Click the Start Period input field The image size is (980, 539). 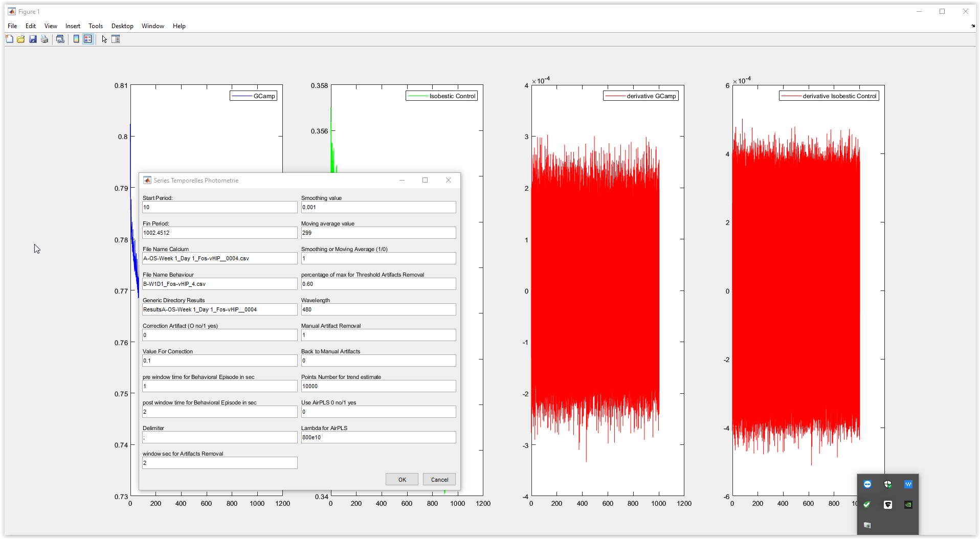click(x=220, y=207)
